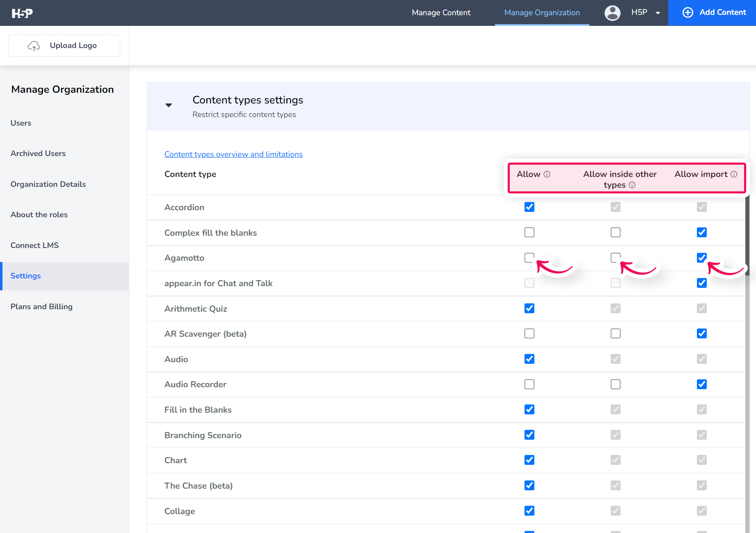This screenshot has height=533, width=756.
Task: Click the Allow inside other types info icon
Action: point(632,185)
